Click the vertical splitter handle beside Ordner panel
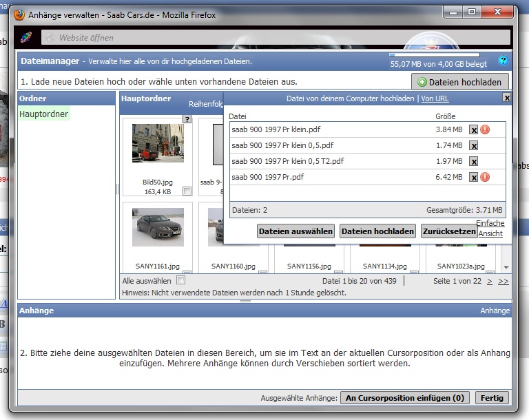The height and width of the screenshot is (420, 529). pyautogui.click(x=117, y=189)
